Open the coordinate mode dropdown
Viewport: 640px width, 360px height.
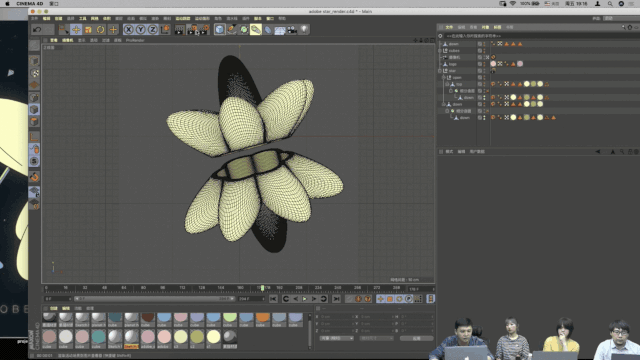pyautogui.click(x=337, y=338)
